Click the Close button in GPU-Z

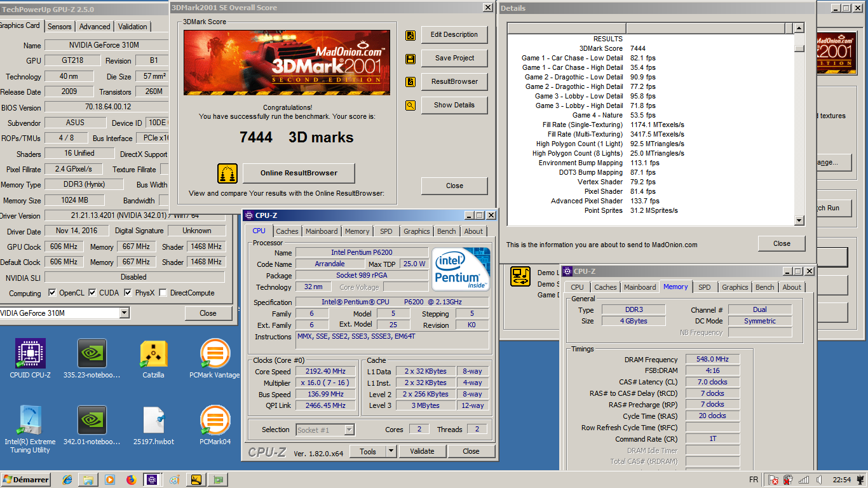(208, 313)
